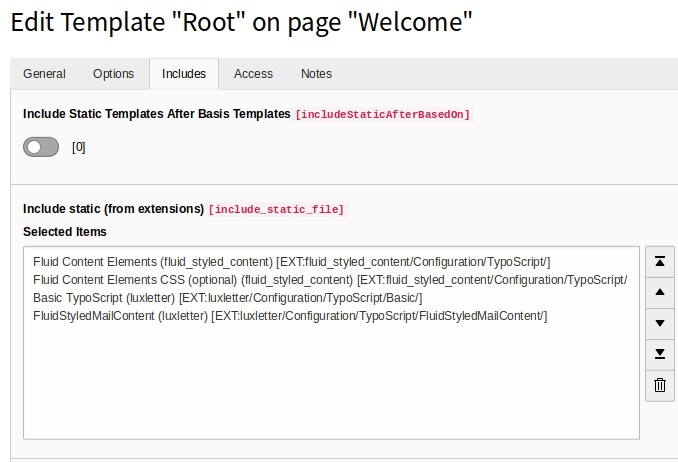Move selected item to bottom of list
This screenshot has width=678, height=462.
(x=660, y=354)
